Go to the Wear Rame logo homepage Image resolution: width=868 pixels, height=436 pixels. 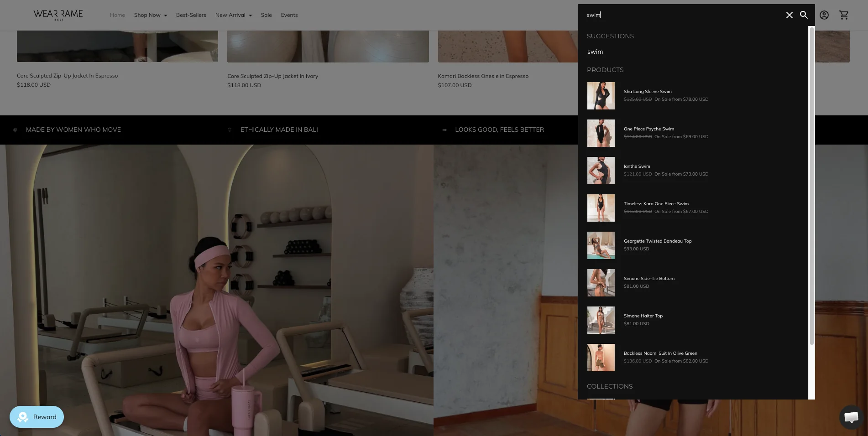(58, 15)
